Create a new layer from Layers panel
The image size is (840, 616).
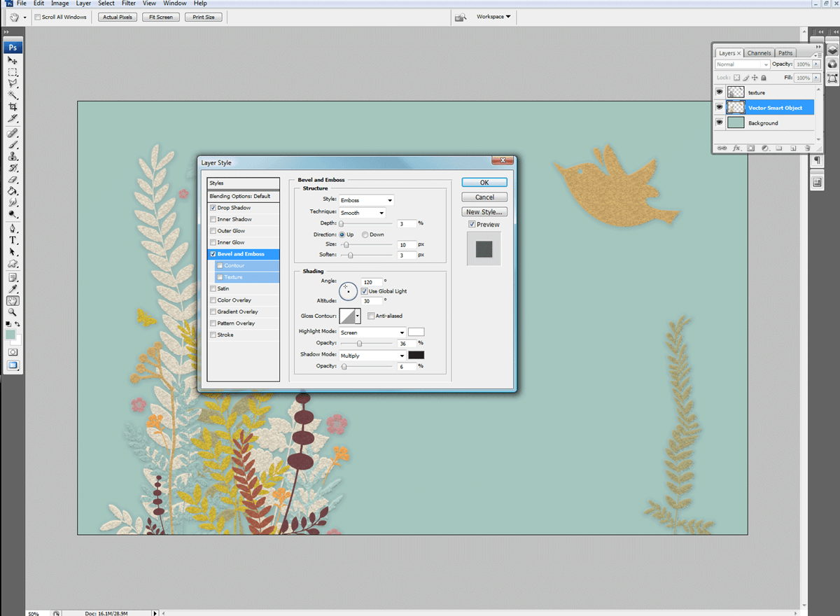coord(794,148)
